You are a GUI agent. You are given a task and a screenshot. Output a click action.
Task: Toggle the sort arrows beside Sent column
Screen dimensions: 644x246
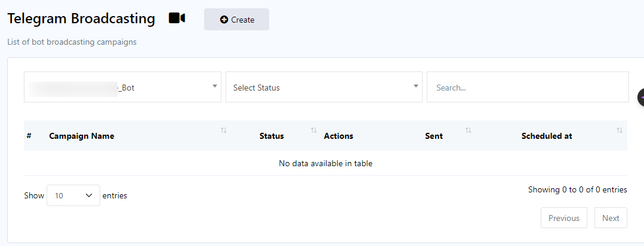[469, 130]
